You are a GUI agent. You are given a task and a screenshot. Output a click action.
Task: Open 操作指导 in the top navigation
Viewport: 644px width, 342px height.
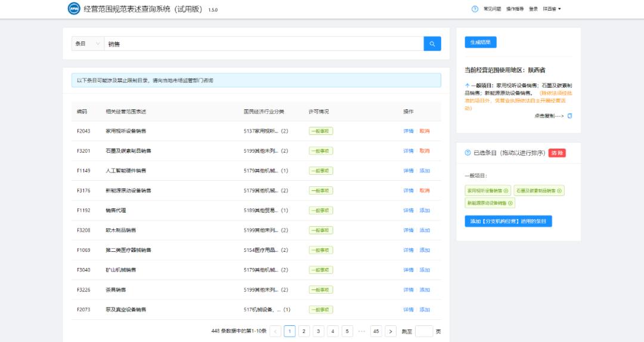click(515, 9)
